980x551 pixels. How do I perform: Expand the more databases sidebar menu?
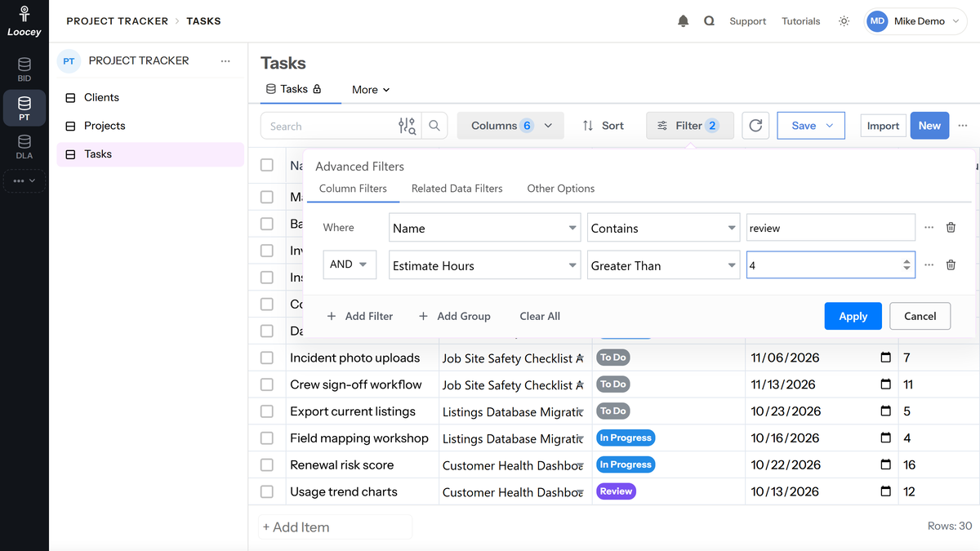coord(24,180)
